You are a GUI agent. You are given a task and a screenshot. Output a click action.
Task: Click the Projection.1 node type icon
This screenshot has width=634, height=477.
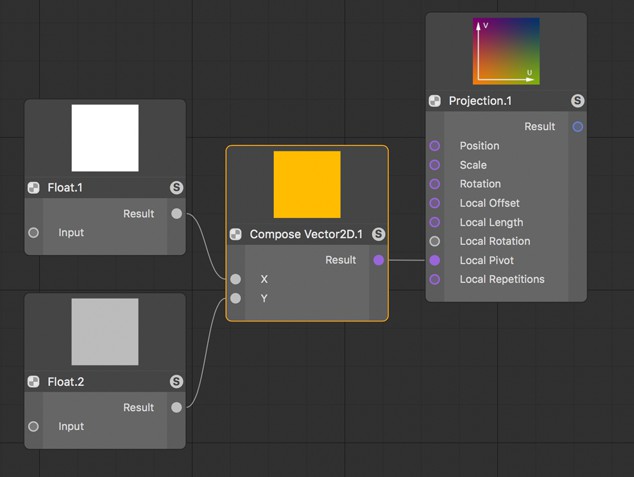(435, 101)
